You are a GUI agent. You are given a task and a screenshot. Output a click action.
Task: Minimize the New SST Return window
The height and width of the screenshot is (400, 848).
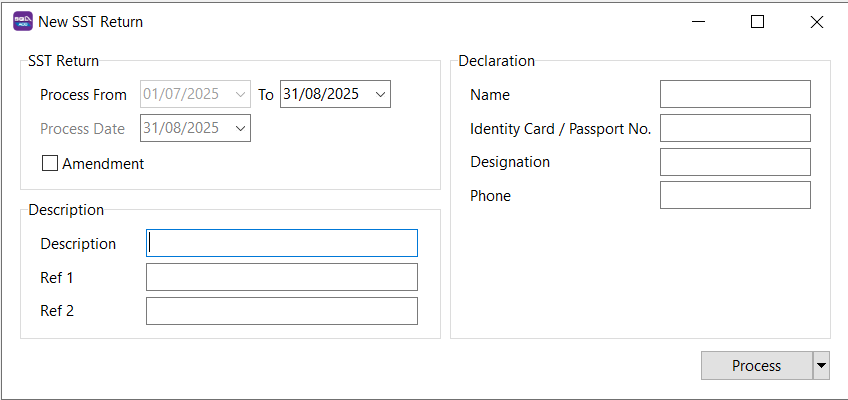[700, 21]
